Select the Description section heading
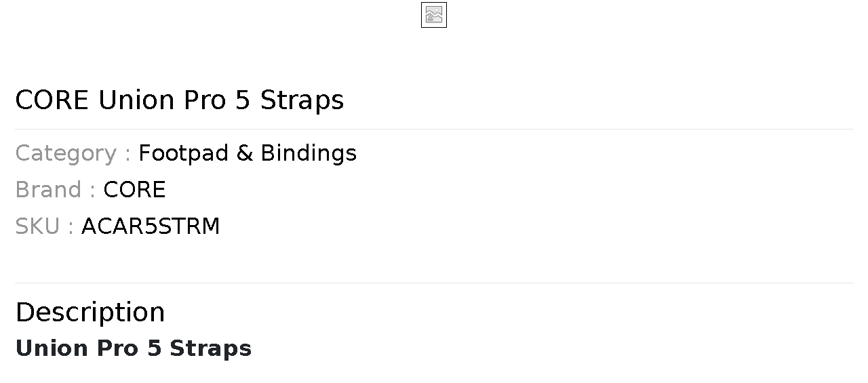868x383 pixels. (90, 313)
